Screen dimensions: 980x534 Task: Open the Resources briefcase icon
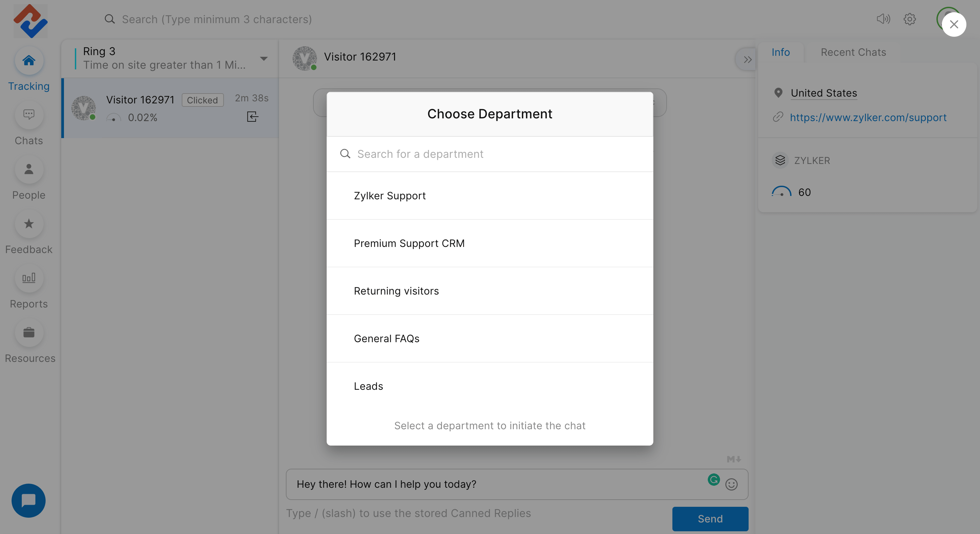pos(29,333)
